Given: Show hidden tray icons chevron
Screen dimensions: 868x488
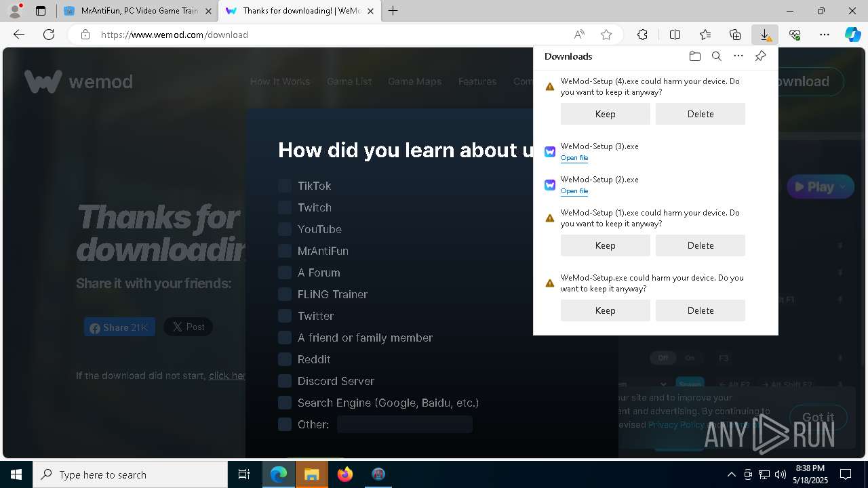Looking at the screenshot, I should click(731, 474).
